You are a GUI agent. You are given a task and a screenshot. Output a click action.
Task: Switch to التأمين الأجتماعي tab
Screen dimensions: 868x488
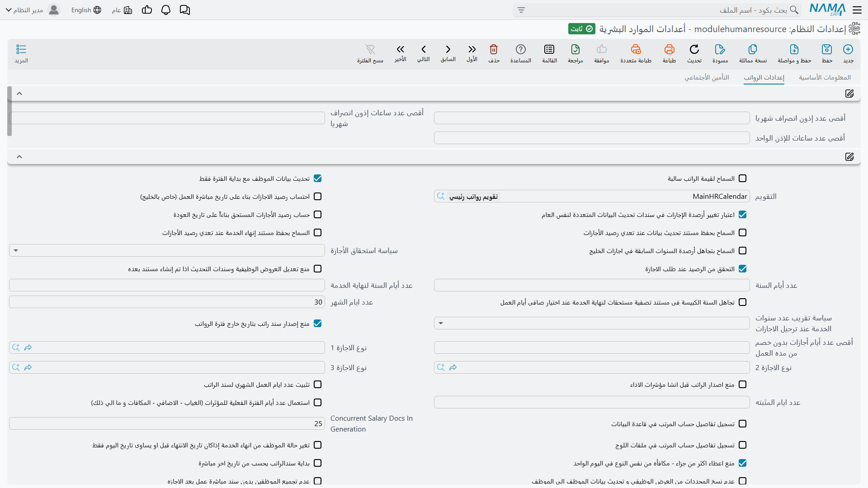tap(707, 78)
